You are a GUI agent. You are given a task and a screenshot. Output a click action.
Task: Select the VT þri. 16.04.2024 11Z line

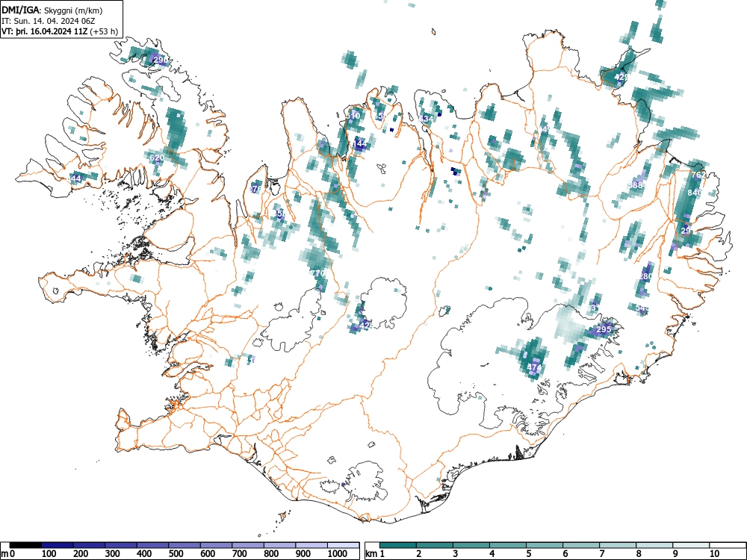tap(60, 31)
